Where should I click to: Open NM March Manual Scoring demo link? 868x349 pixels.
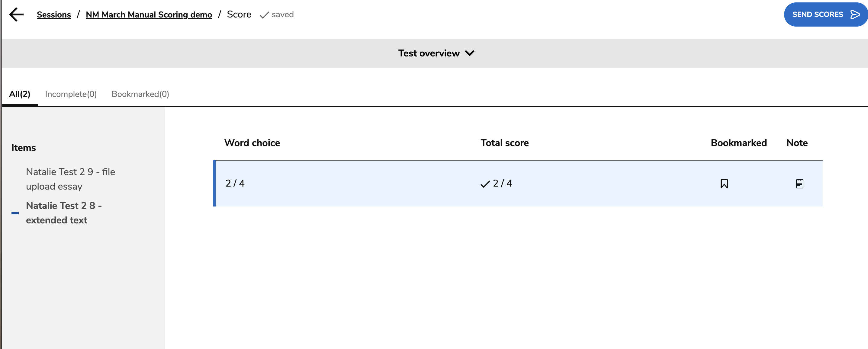pos(149,14)
